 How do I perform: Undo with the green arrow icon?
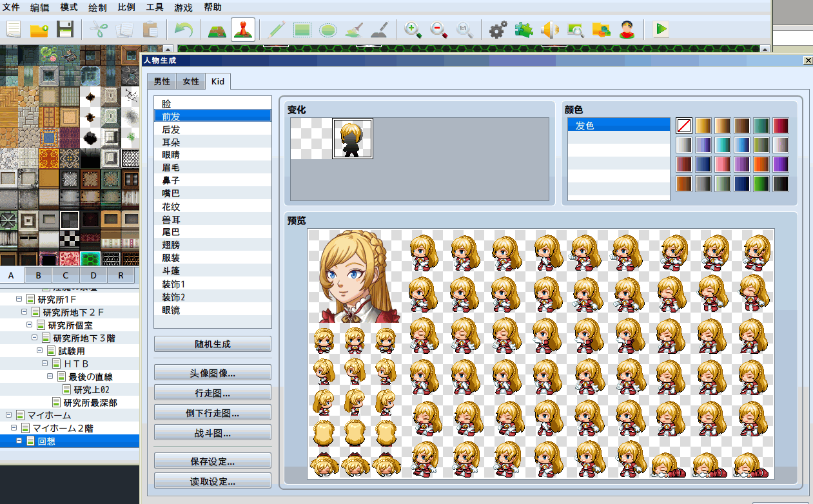click(x=184, y=30)
